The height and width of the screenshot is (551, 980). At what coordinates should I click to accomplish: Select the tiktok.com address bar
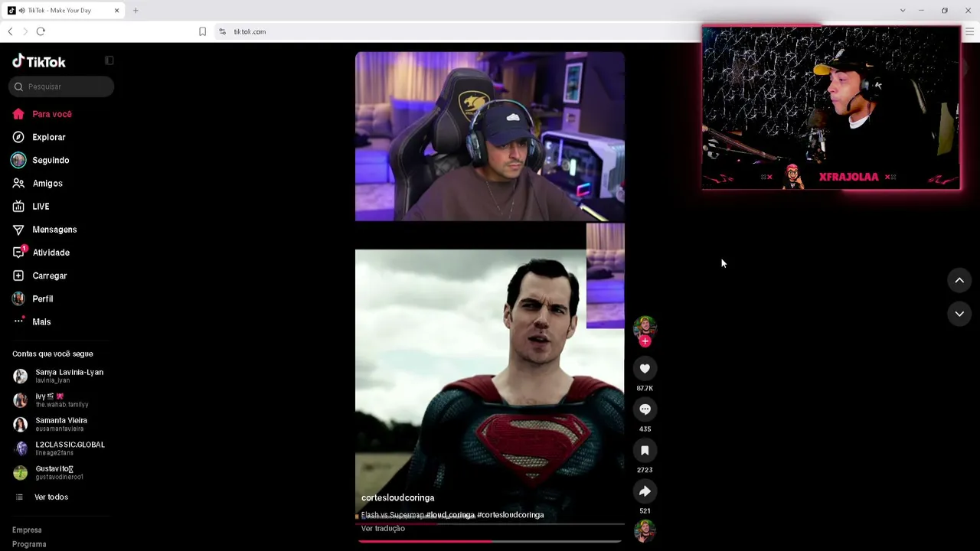click(x=250, y=31)
